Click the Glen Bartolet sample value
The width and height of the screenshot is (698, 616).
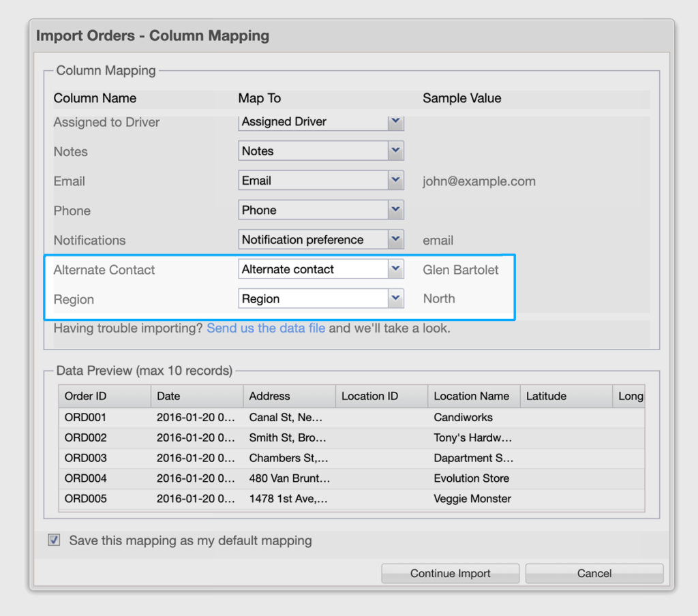pos(461,270)
